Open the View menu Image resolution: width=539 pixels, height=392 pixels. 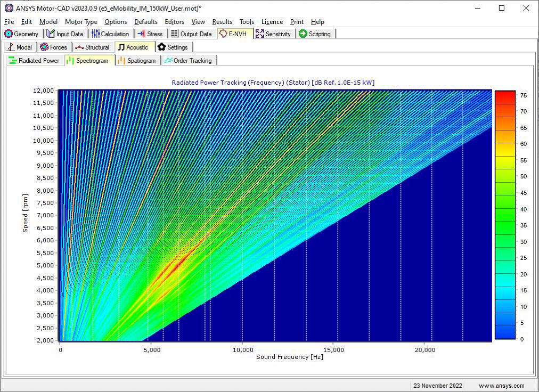pos(198,22)
